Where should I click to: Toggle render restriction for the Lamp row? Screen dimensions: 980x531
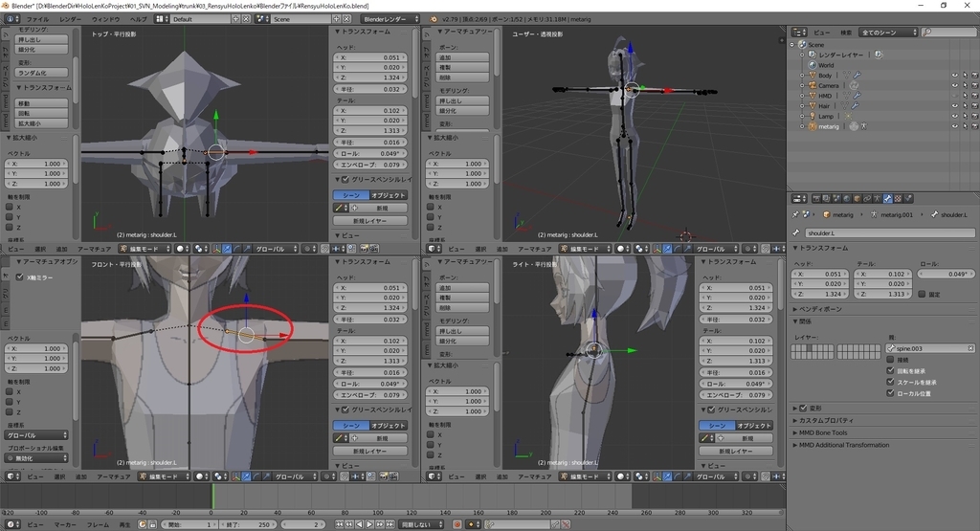click(x=974, y=116)
